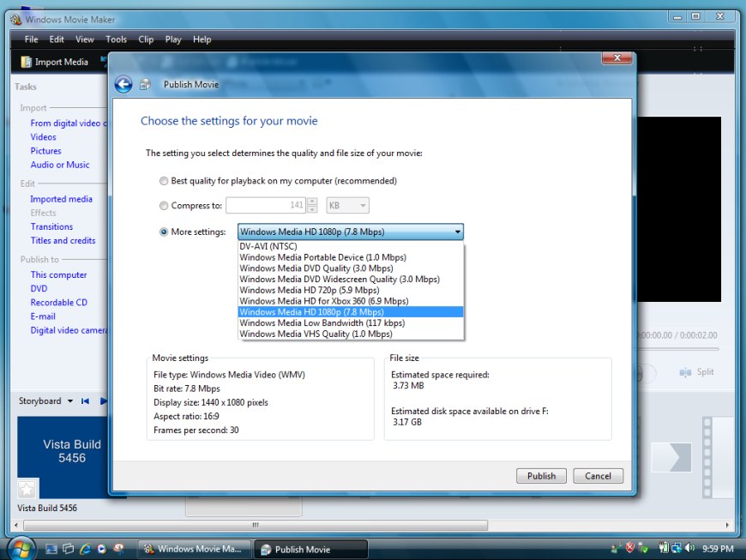Click the red security shield tray icon
The image size is (746, 560).
tap(630, 548)
